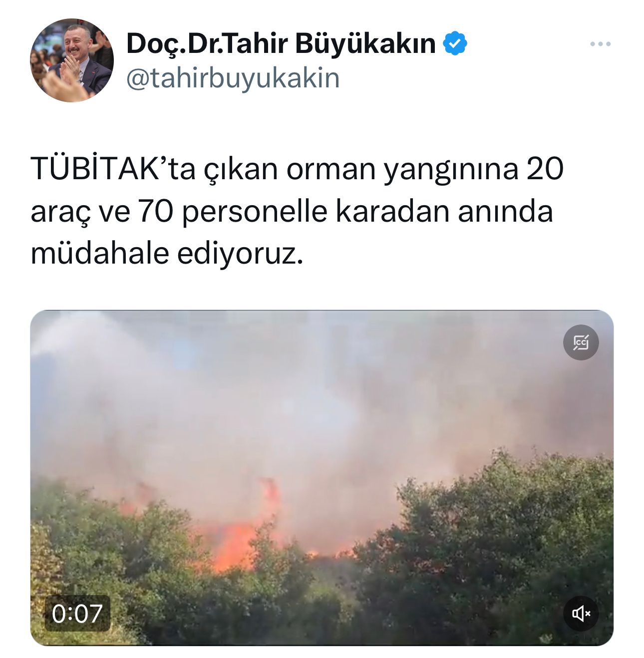The width and height of the screenshot is (644, 658).
Task: Play the forest fire video
Action: (322, 478)
